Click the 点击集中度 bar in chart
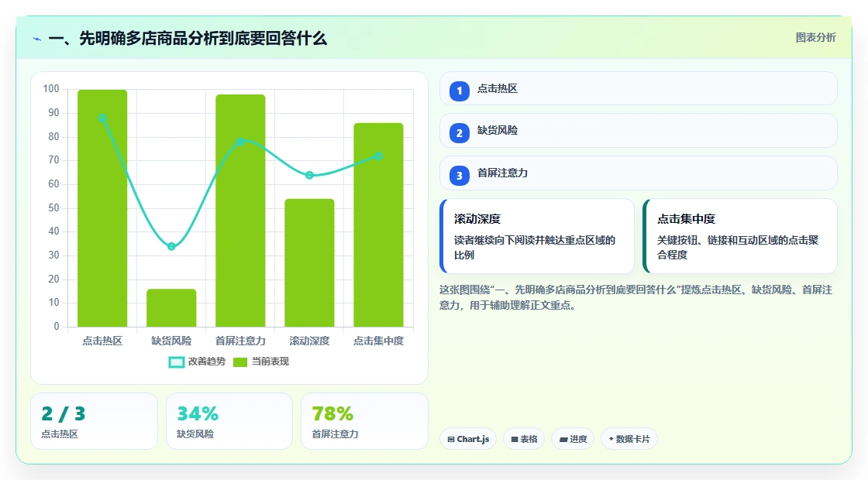The height and width of the screenshot is (480, 868). [379, 225]
